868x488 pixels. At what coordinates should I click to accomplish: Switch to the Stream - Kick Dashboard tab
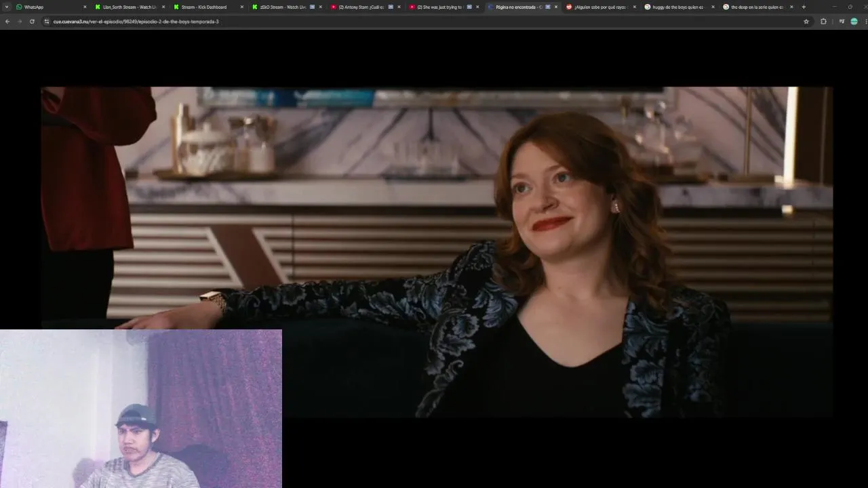pos(208,7)
